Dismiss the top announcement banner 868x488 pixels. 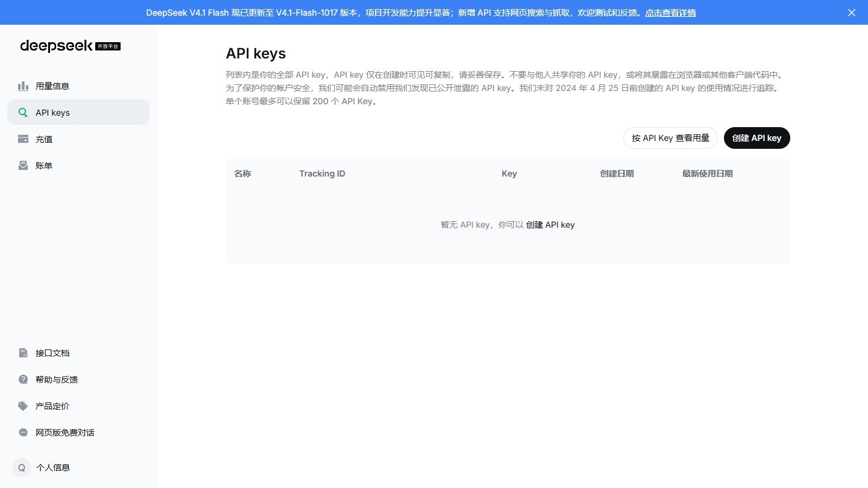(852, 13)
